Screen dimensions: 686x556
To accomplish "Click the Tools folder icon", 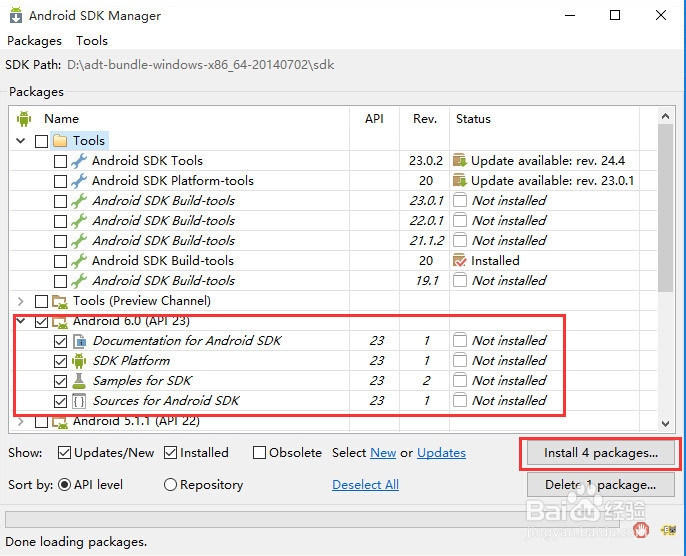I will (60, 141).
